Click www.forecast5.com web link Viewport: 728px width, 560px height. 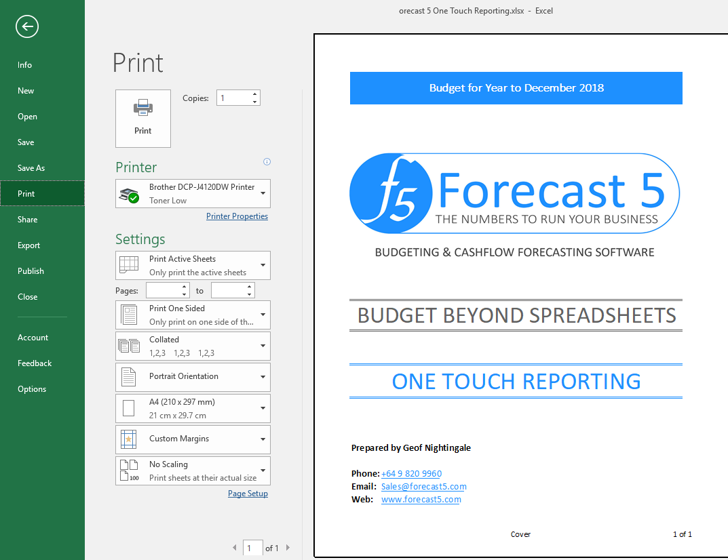[421, 500]
